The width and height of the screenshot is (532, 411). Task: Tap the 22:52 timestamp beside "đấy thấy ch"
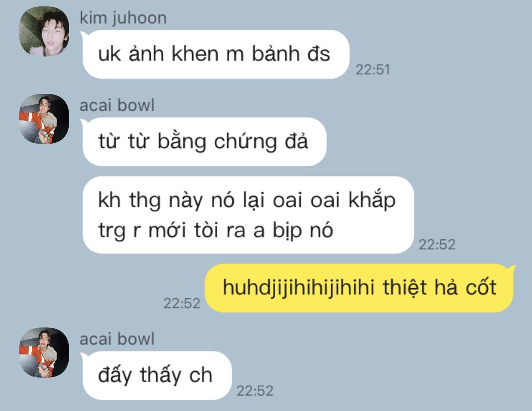point(255,391)
